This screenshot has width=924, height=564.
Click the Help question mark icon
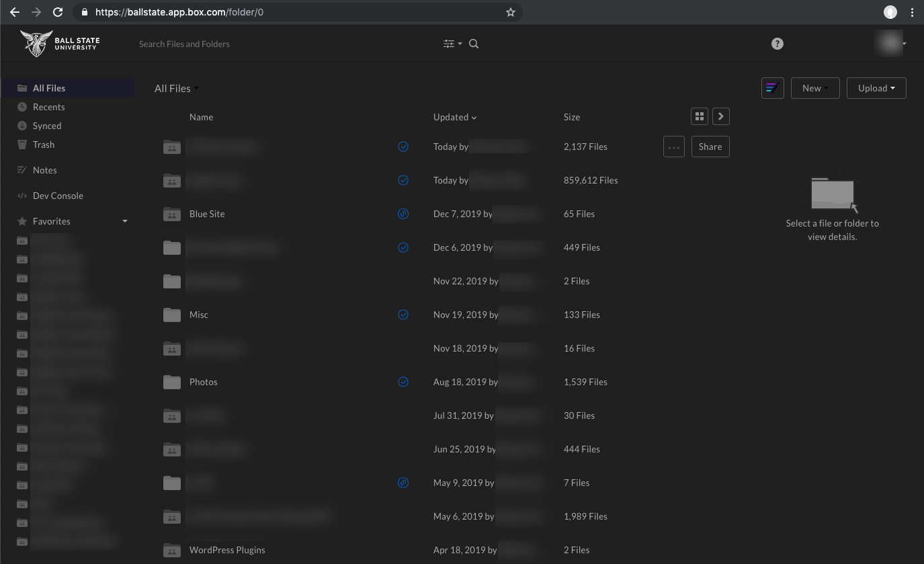[x=777, y=44]
